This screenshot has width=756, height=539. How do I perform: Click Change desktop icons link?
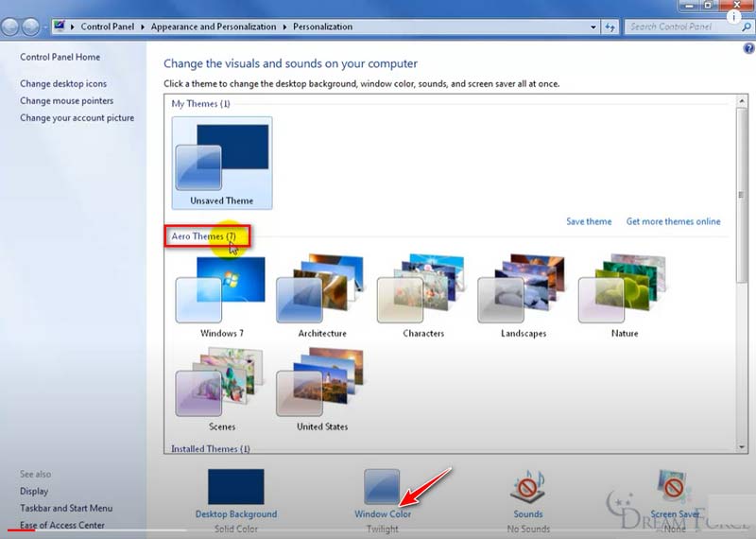63,83
